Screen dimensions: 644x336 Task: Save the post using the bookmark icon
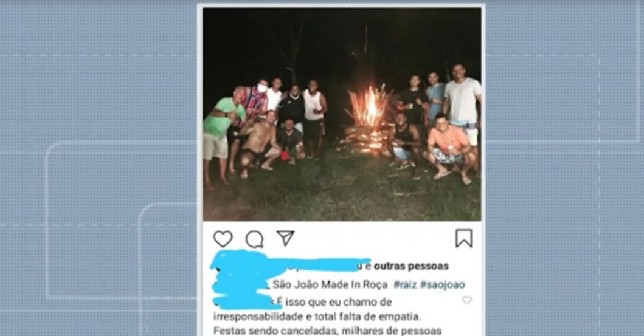(x=464, y=238)
